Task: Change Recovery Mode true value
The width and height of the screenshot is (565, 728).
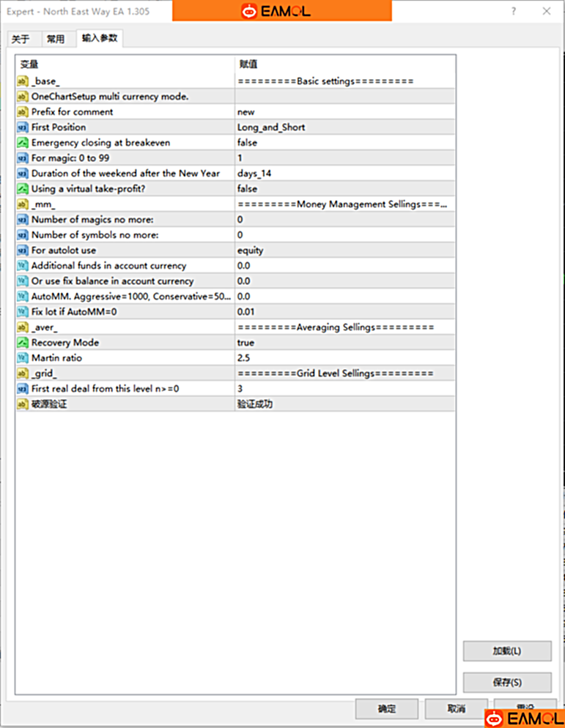Action: tap(345, 343)
